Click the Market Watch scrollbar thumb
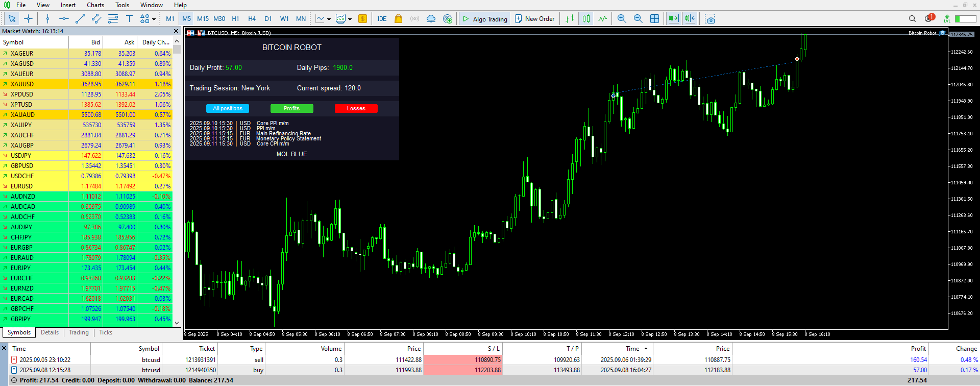Screen dimensions: 980x386 (177, 49)
